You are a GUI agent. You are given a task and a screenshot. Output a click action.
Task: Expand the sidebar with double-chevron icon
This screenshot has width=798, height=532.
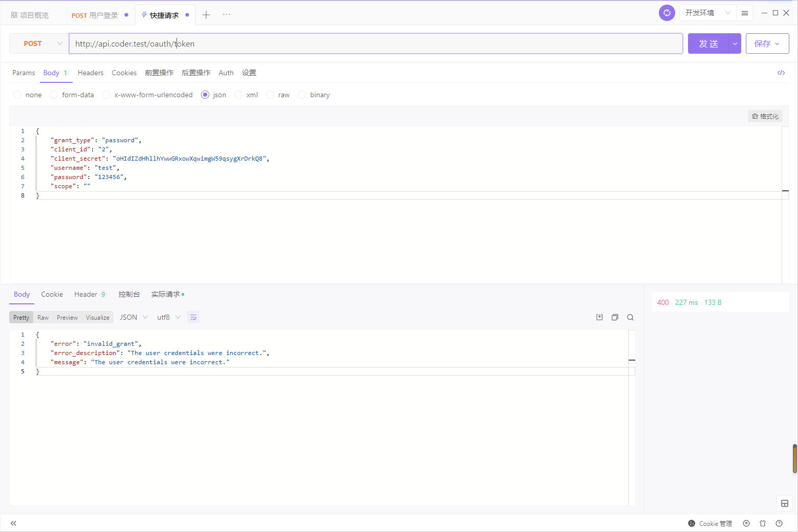13,523
